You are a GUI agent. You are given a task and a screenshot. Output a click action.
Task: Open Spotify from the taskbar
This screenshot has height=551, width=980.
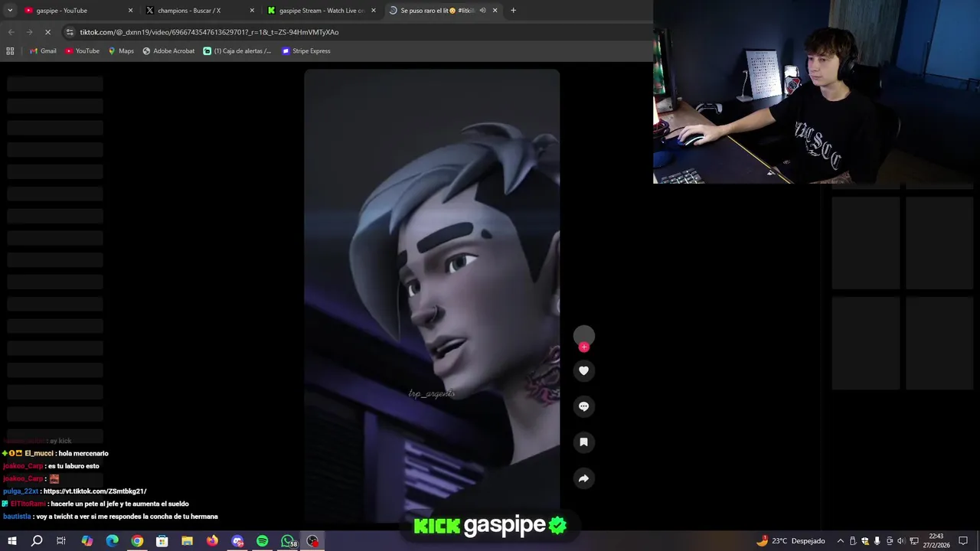click(x=262, y=541)
